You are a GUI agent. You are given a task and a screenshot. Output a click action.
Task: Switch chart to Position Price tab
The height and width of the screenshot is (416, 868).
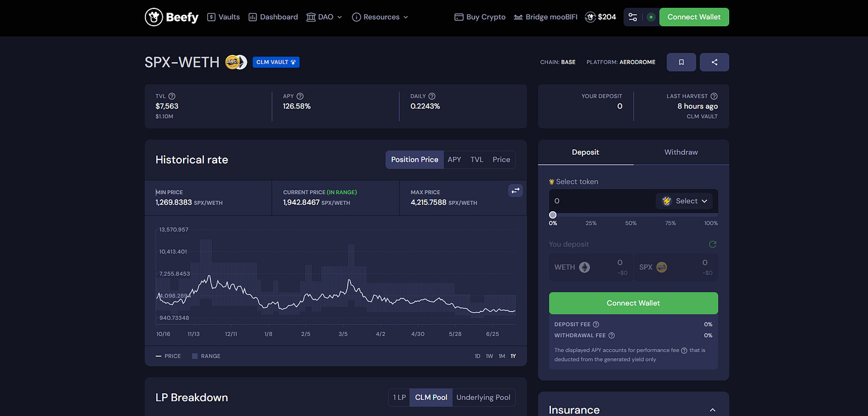(414, 159)
